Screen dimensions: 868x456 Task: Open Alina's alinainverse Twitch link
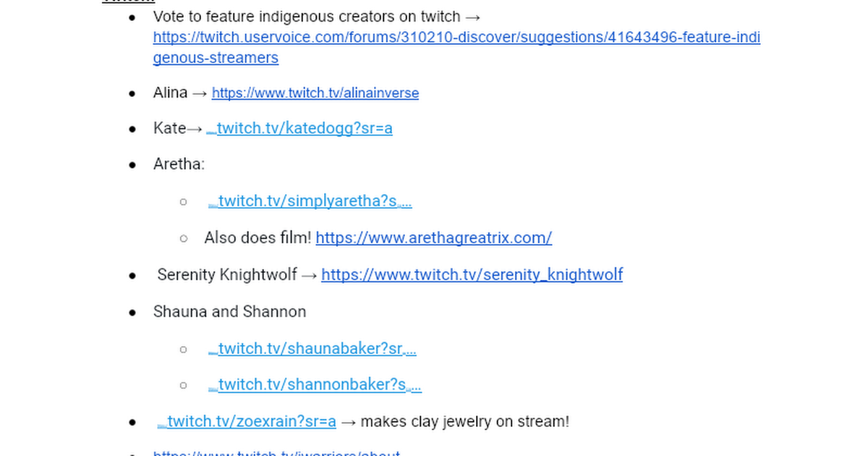315,93
